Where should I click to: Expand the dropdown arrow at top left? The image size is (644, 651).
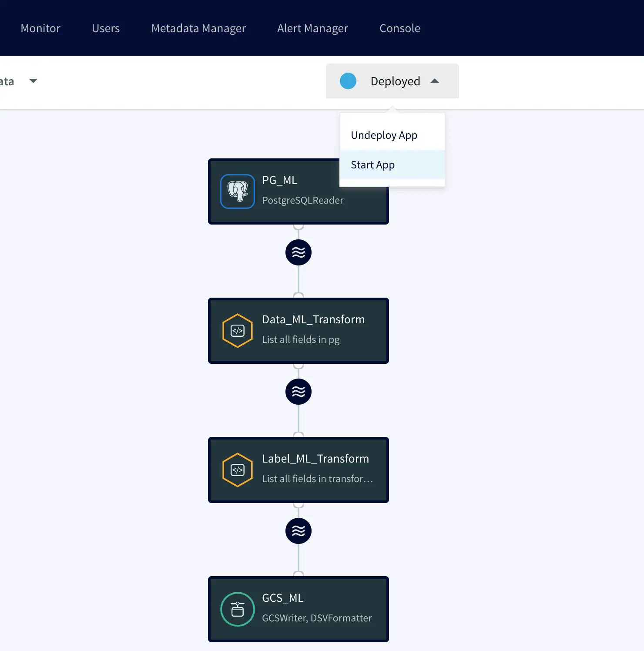pyautogui.click(x=33, y=81)
